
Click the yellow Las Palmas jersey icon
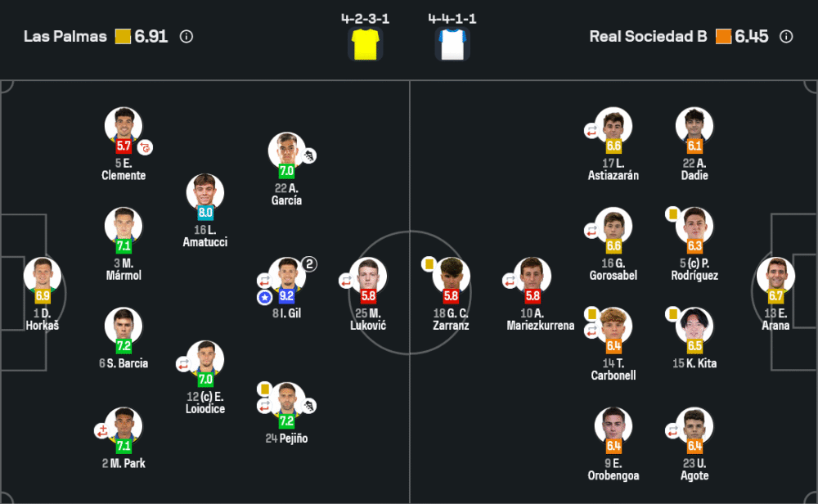[365, 43]
